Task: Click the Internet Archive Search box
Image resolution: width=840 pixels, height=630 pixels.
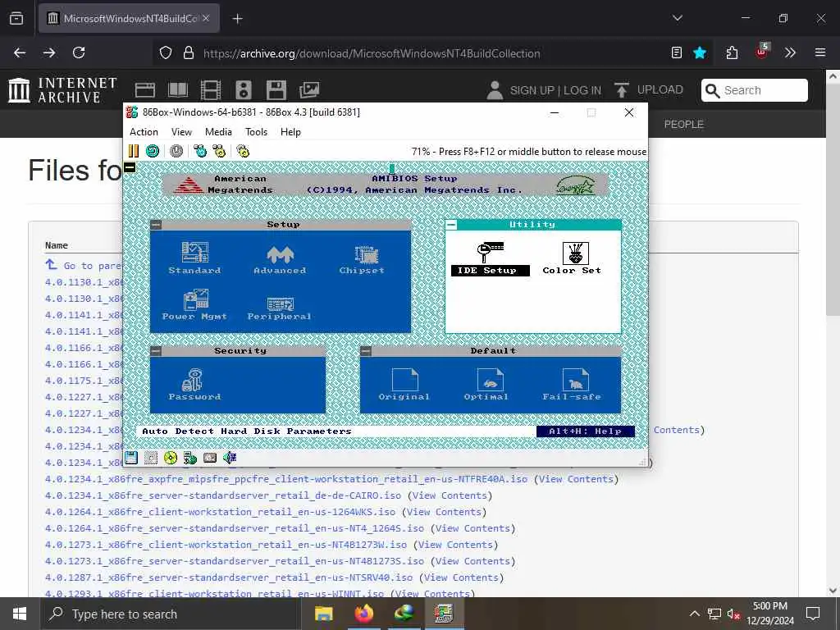Action: click(x=755, y=90)
